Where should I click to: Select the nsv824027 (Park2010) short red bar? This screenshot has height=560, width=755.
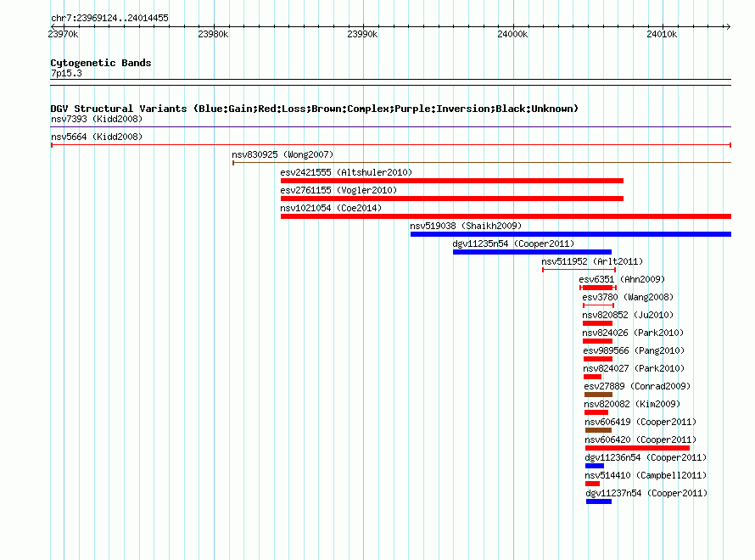pyautogui.click(x=593, y=377)
